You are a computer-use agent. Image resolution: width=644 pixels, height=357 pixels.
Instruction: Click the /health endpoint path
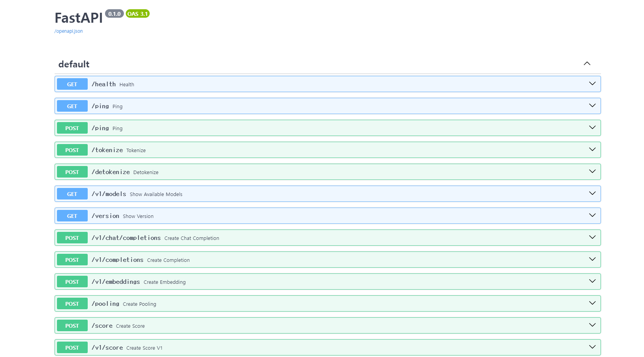click(x=103, y=84)
